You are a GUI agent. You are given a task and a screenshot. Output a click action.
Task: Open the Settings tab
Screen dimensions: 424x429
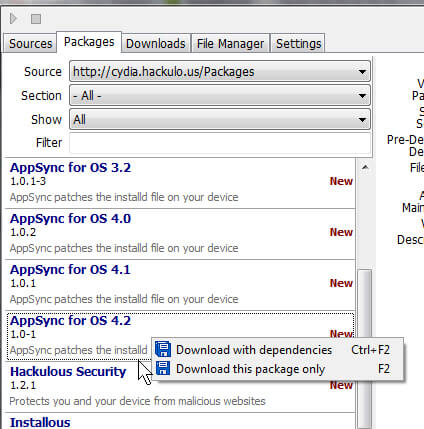298,43
